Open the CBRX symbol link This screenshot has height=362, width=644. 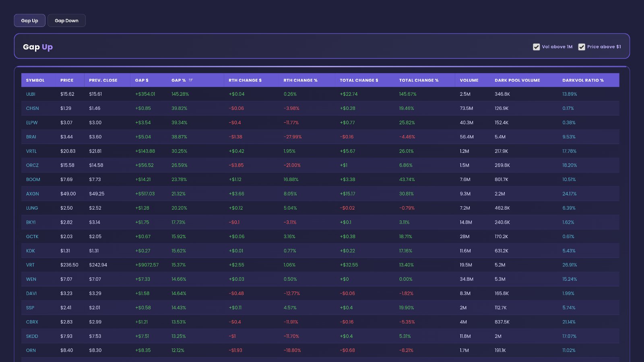pyautogui.click(x=32, y=322)
